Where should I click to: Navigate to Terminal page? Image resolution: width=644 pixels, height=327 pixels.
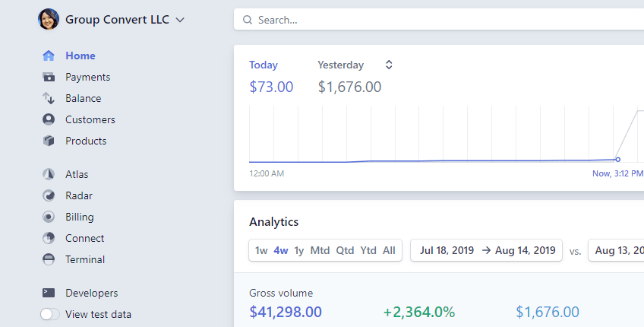[x=85, y=259]
